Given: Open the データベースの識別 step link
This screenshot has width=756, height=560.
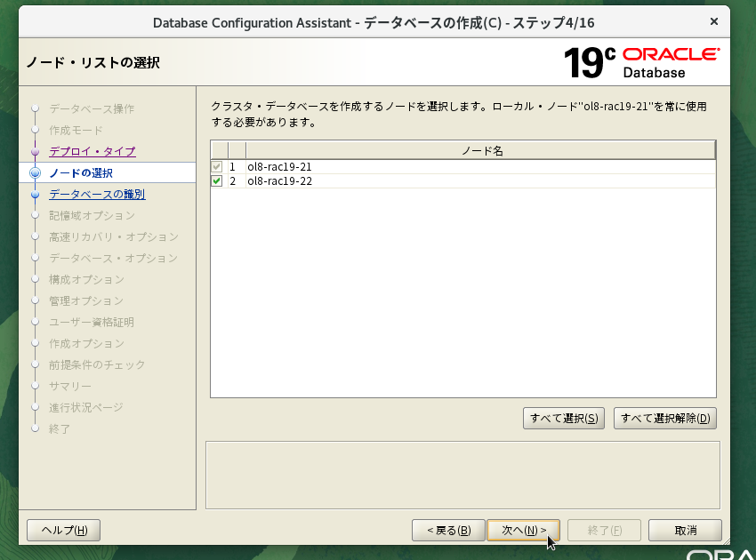Looking at the screenshot, I should pyautogui.click(x=97, y=194).
